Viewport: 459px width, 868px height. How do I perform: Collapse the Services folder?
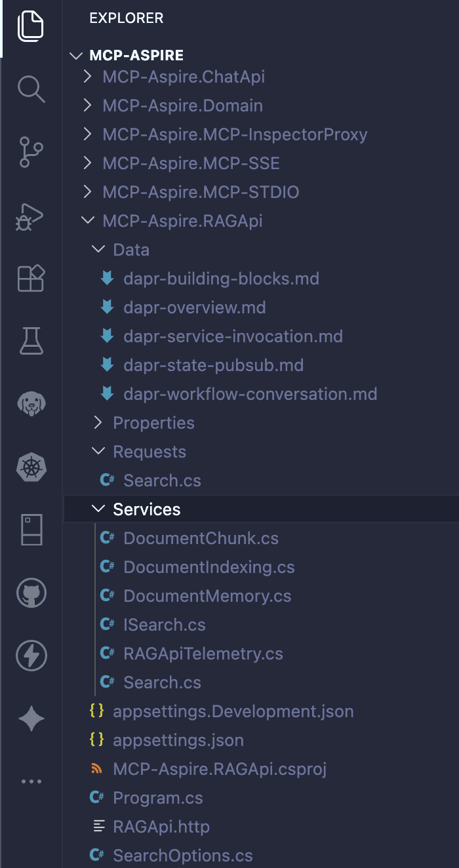pos(98,509)
